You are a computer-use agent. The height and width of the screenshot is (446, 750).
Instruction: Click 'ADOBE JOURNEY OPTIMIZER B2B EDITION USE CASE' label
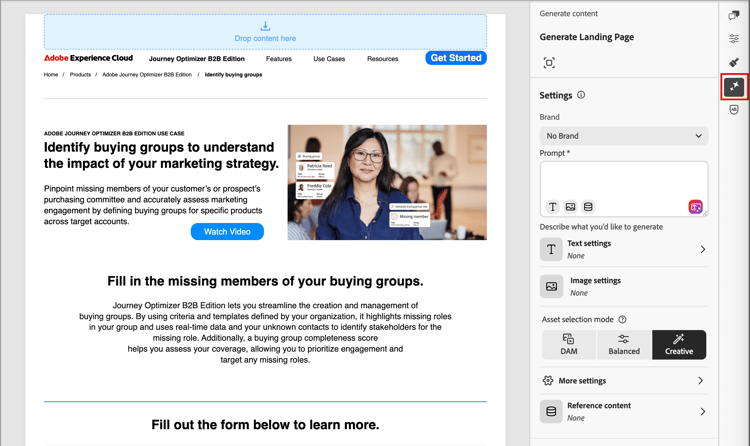pos(114,134)
